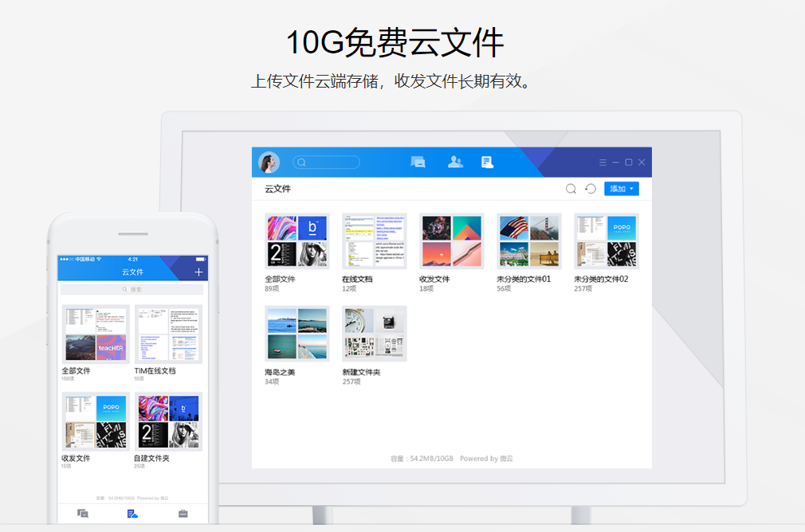This screenshot has height=532, width=805.
Task: Tap the TIM在线文档 name label on the phone
Action: pyautogui.click(x=155, y=370)
